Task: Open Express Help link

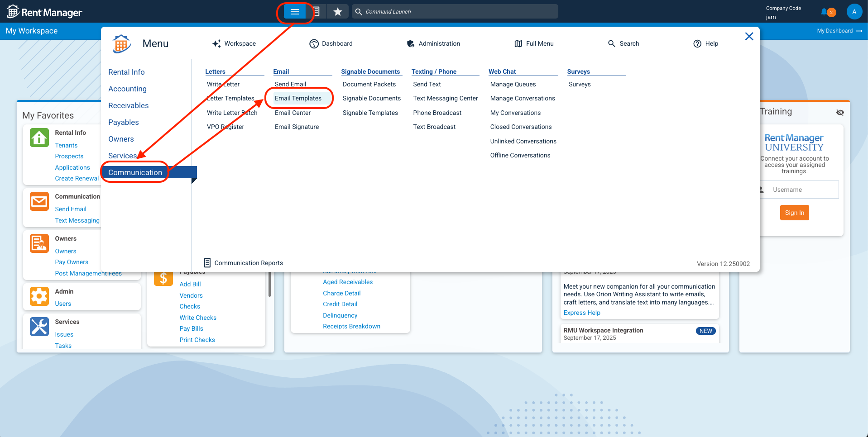Action: point(582,313)
